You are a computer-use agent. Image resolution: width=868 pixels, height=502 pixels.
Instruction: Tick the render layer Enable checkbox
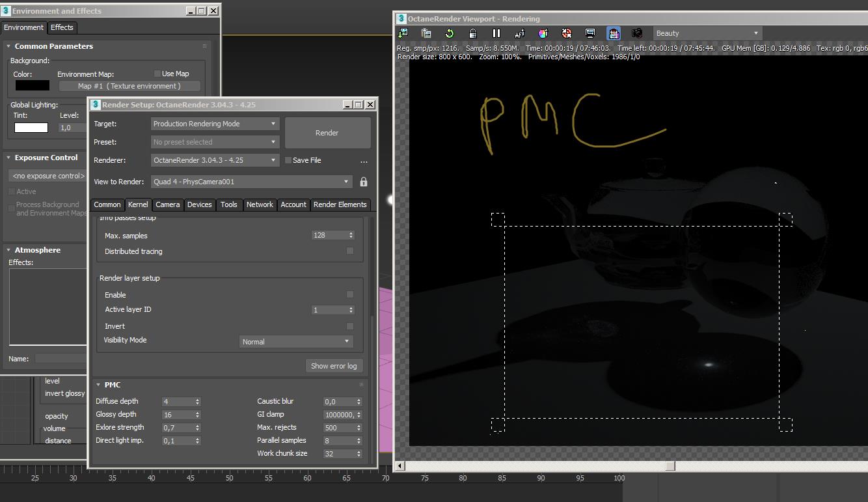click(350, 294)
